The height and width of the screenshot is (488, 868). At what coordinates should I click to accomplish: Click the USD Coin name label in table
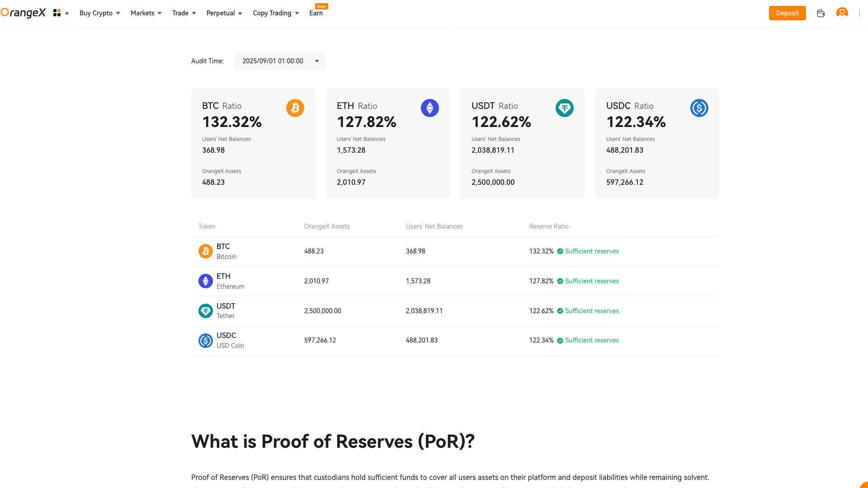(x=230, y=346)
